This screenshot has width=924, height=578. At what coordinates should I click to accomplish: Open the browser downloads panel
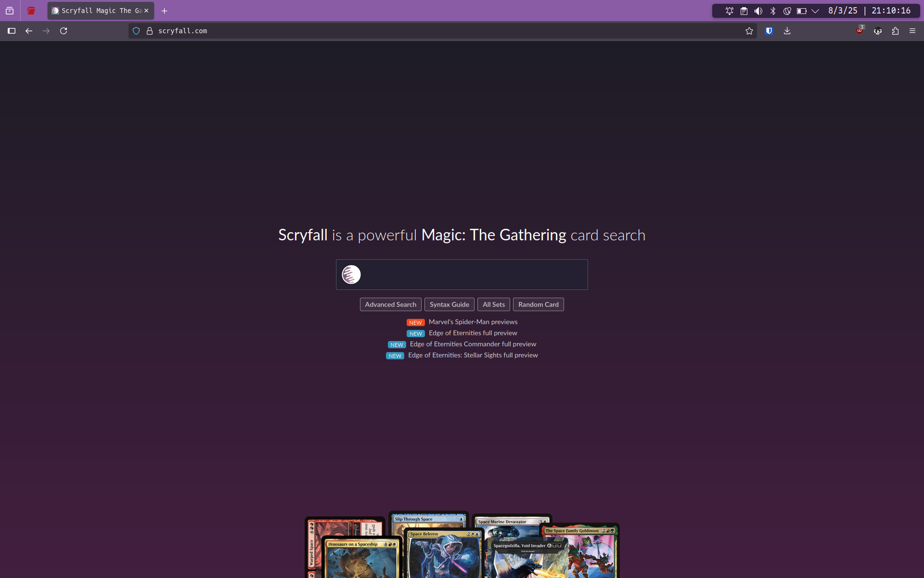pos(787,31)
